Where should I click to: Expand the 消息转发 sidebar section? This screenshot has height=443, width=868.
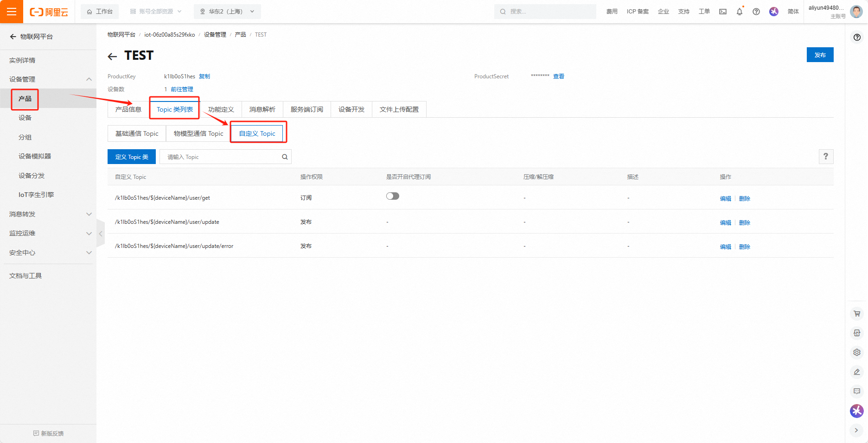[x=89, y=214]
